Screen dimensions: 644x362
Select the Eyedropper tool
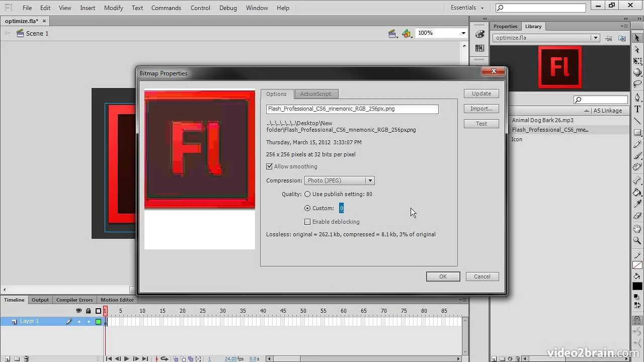(x=637, y=204)
